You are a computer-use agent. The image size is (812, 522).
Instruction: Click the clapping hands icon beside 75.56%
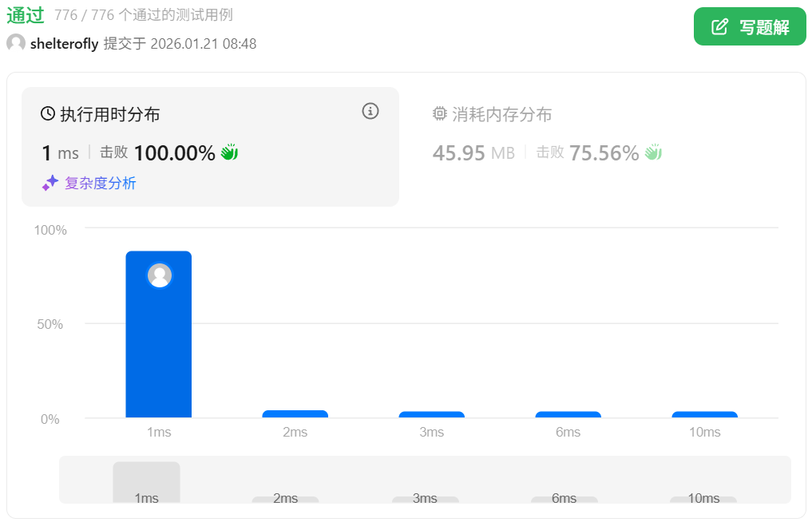click(654, 152)
